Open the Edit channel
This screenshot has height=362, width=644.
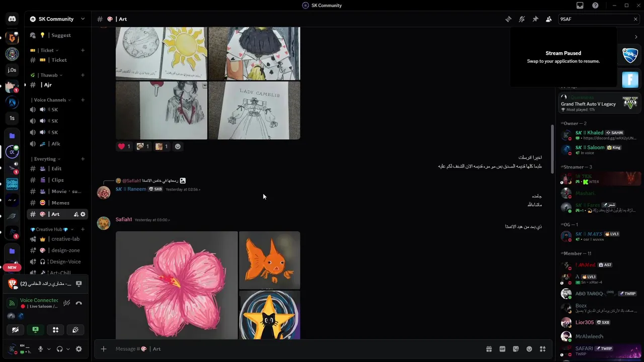[x=57, y=168]
